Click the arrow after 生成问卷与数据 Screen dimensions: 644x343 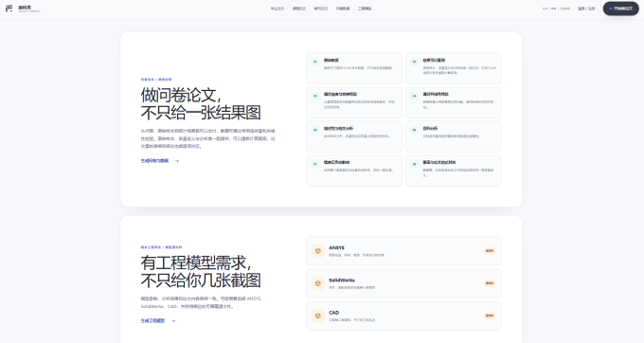pos(176,161)
